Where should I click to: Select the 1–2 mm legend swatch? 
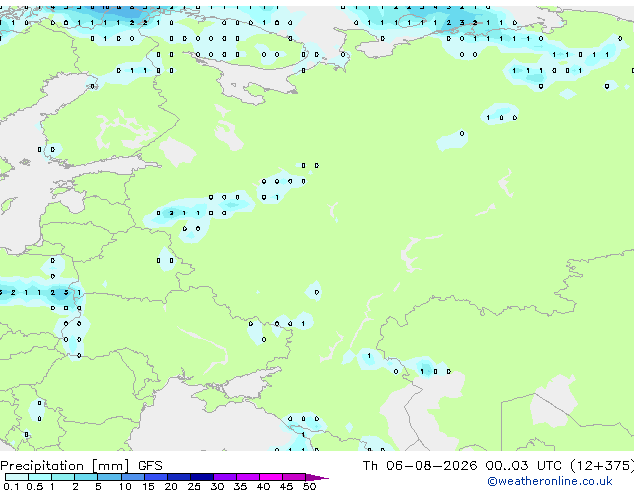tap(63, 477)
